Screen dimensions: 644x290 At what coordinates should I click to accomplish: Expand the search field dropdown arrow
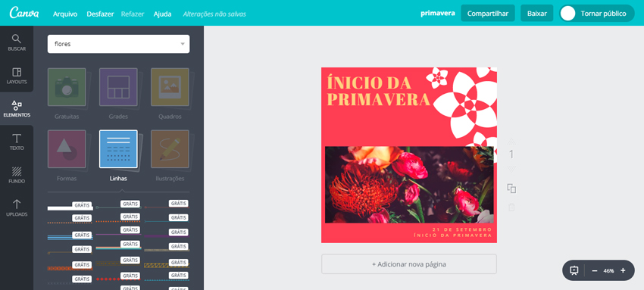[x=183, y=44]
